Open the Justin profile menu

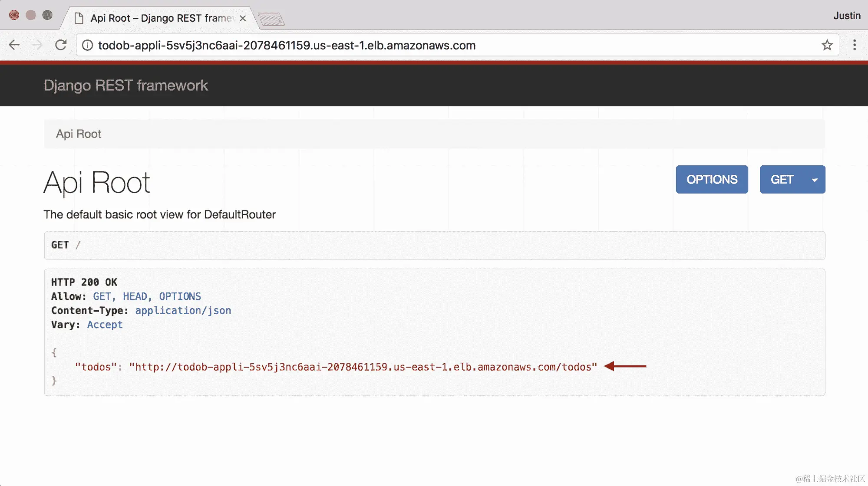coord(846,16)
